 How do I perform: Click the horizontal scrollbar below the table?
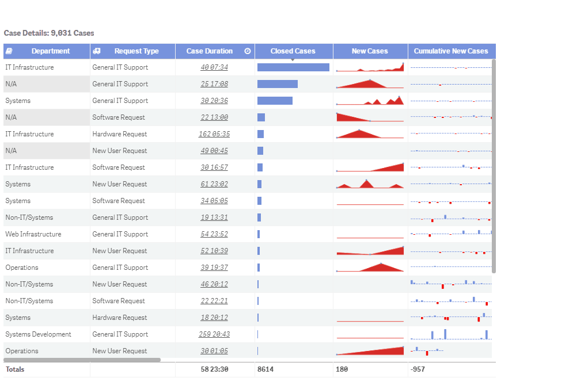point(82,360)
